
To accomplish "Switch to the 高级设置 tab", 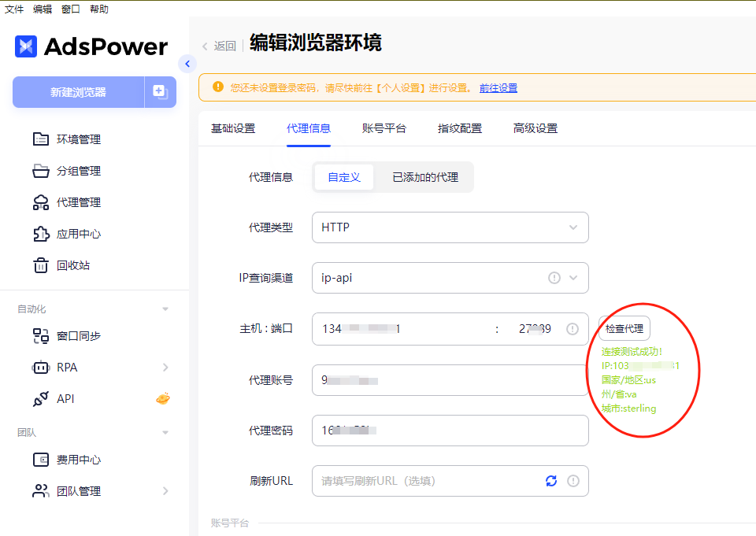I will (x=535, y=128).
